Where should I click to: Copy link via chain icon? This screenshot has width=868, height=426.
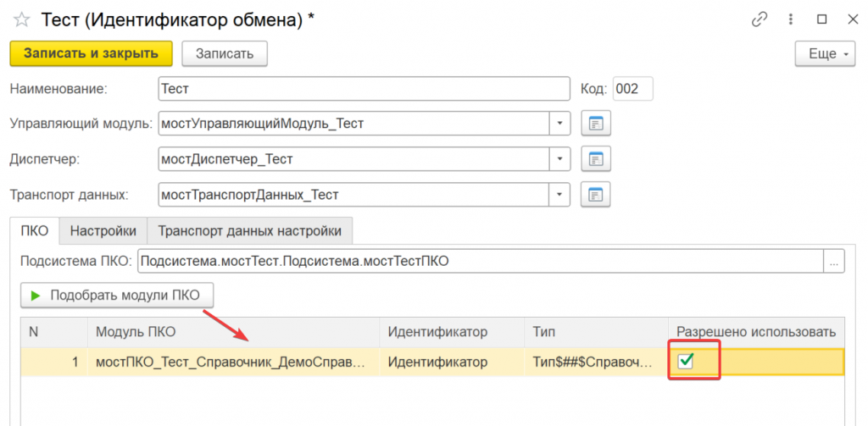tap(759, 20)
